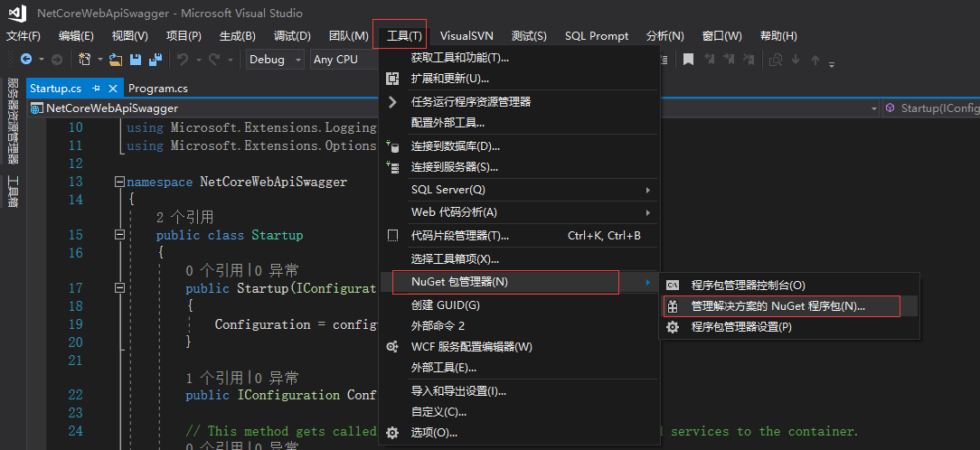980x450 pixels.
Task: Click the database icon beside 连接到数据库
Action: tap(392, 146)
